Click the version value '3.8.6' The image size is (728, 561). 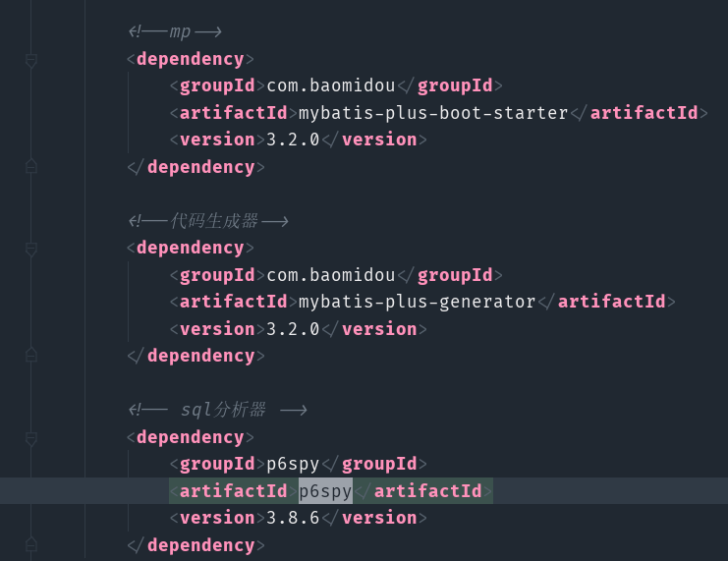293,518
